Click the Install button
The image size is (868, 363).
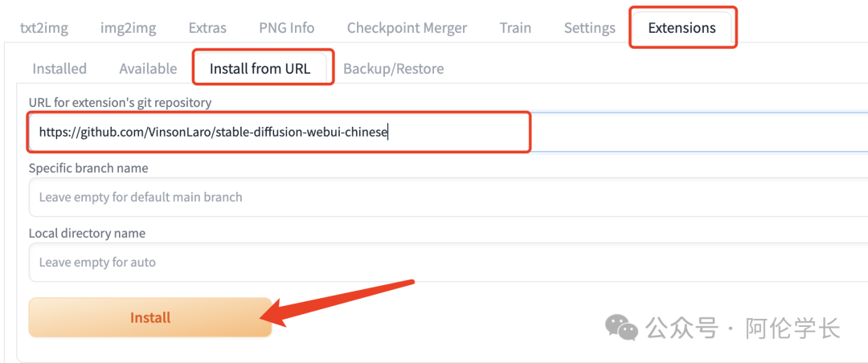click(x=150, y=317)
